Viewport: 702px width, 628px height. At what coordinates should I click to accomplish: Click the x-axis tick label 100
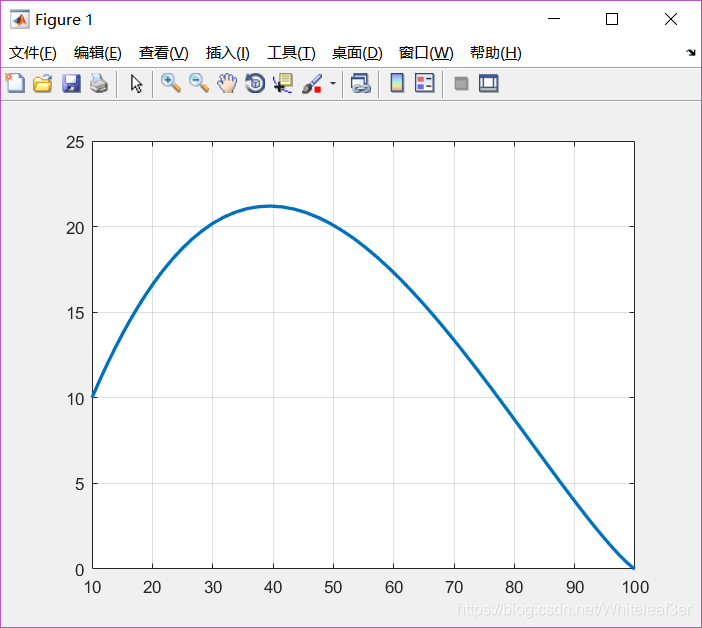(635, 587)
